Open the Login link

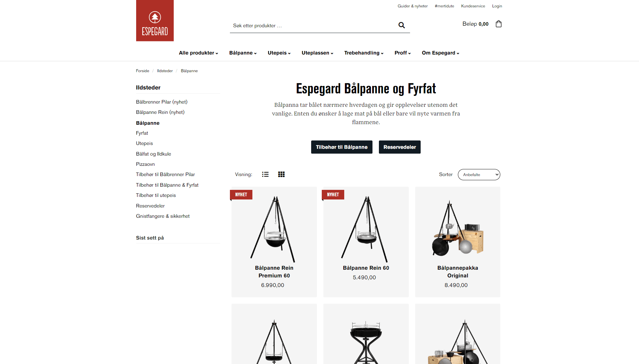497,6
